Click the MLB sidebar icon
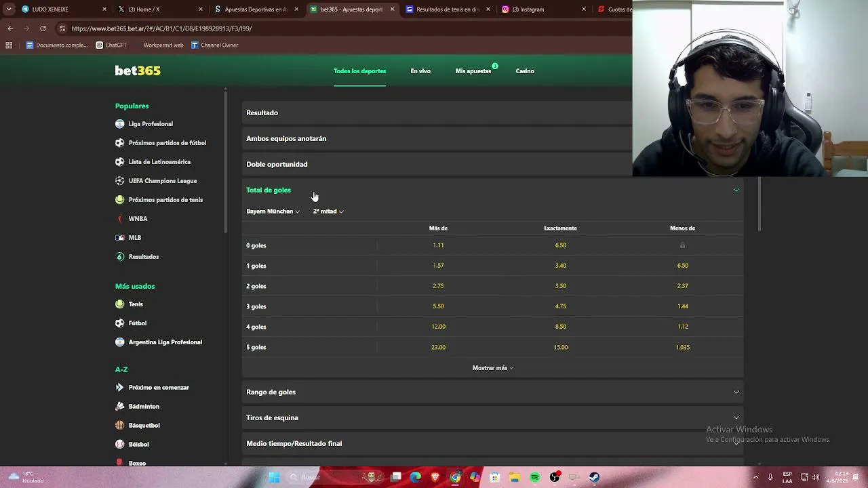This screenshot has width=868, height=488. pos(120,238)
